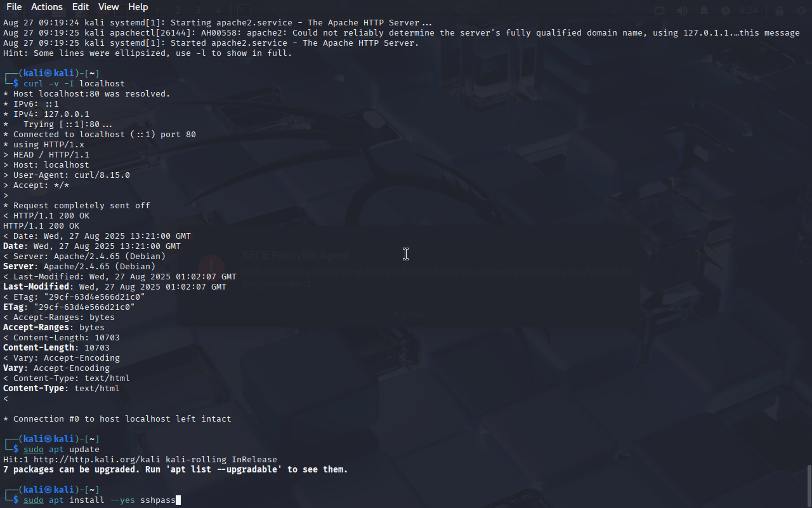Click the http.kali.org repository URL
Viewport: 812px width, 508px height.
[97, 459]
